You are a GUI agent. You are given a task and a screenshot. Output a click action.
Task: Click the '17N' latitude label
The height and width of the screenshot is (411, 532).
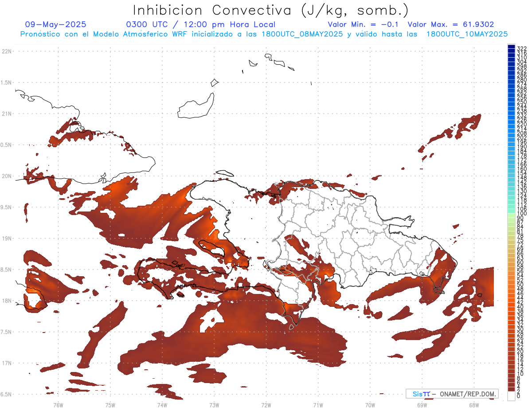coord(8,364)
